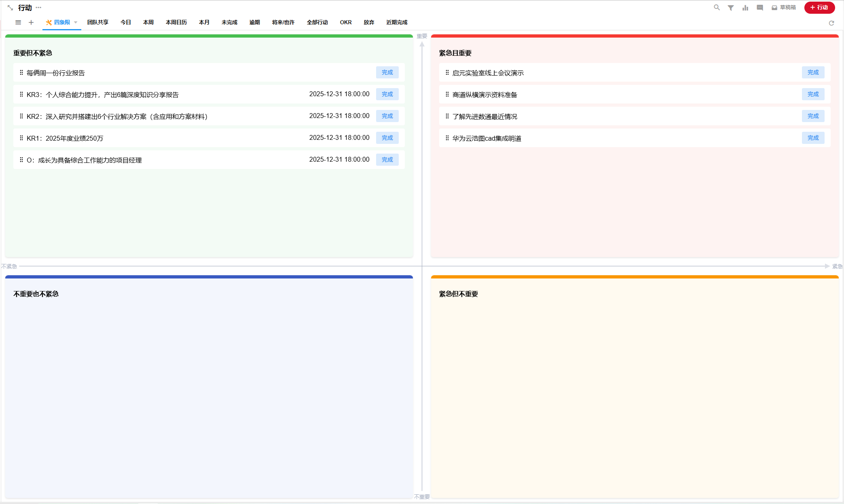The image size is (844, 504).
Task: Mark 启元实验室线上会议演示 as 完成
Action: [813, 73]
